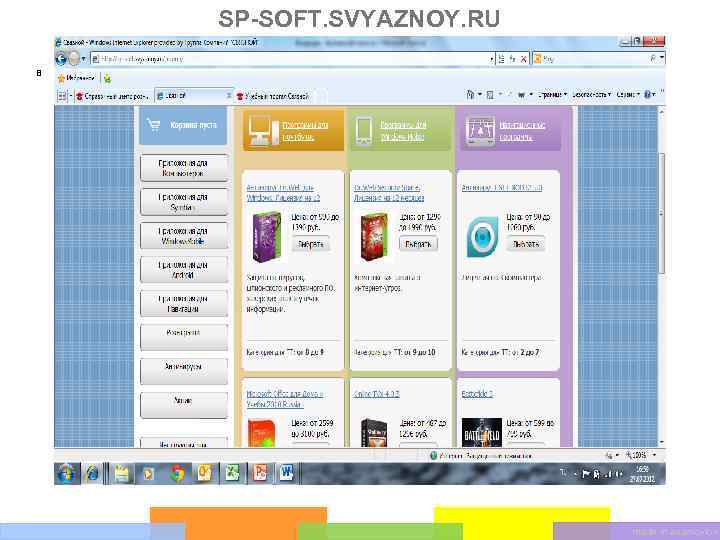Click in the browser address bar

click(289, 59)
